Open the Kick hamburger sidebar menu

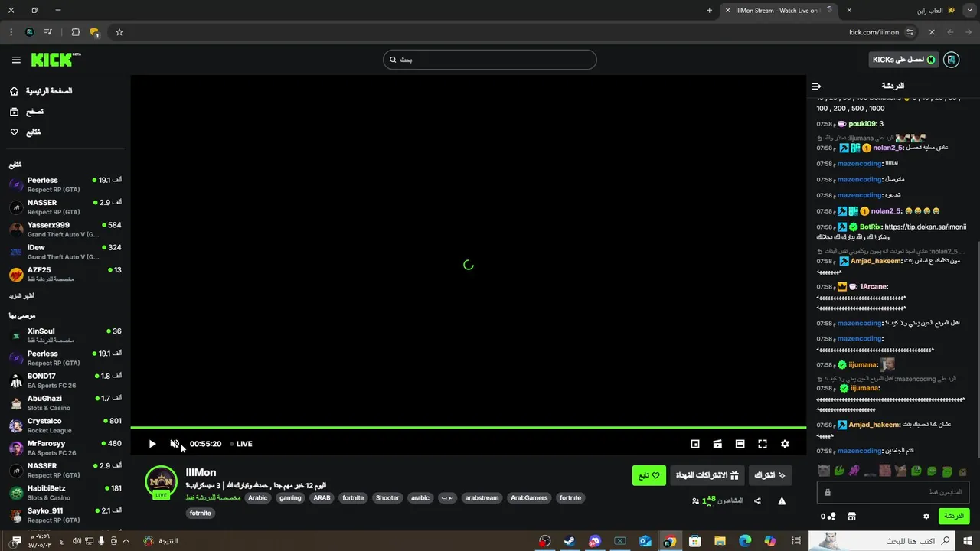click(x=16, y=60)
